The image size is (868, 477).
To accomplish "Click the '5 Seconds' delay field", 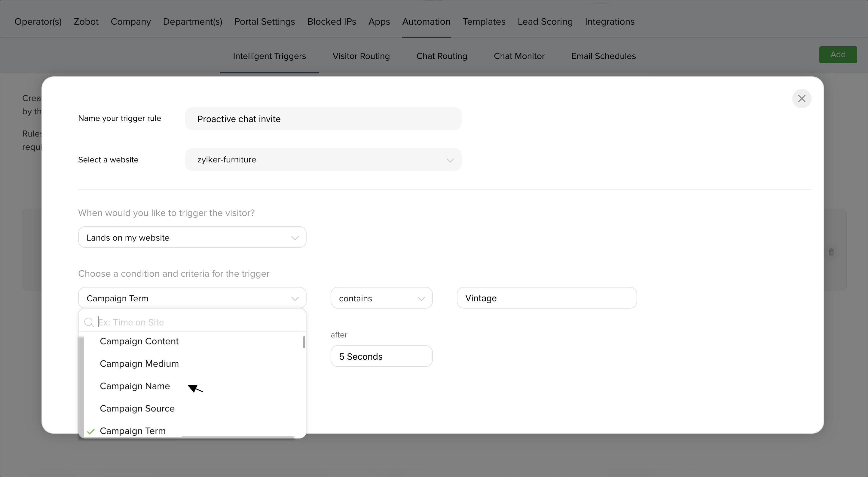I will (x=381, y=356).
